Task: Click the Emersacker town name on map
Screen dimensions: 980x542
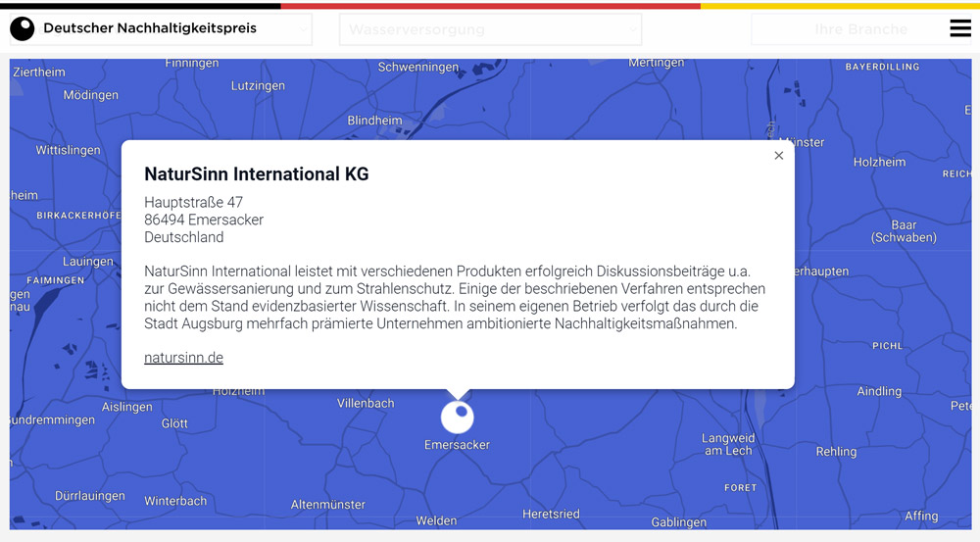Action: click(457, 445)
